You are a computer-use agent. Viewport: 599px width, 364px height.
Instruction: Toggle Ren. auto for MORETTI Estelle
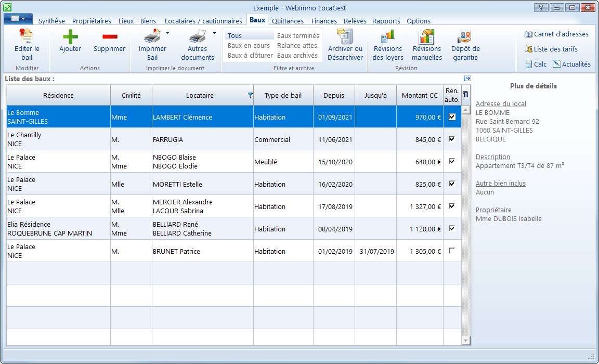click(x=452, y=184)
